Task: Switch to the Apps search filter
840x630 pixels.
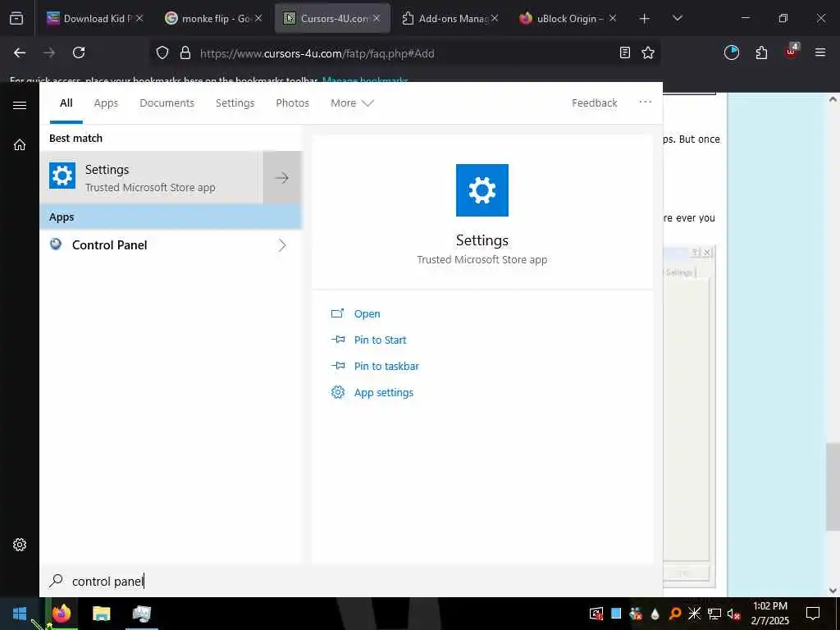Action: point(106,103)
